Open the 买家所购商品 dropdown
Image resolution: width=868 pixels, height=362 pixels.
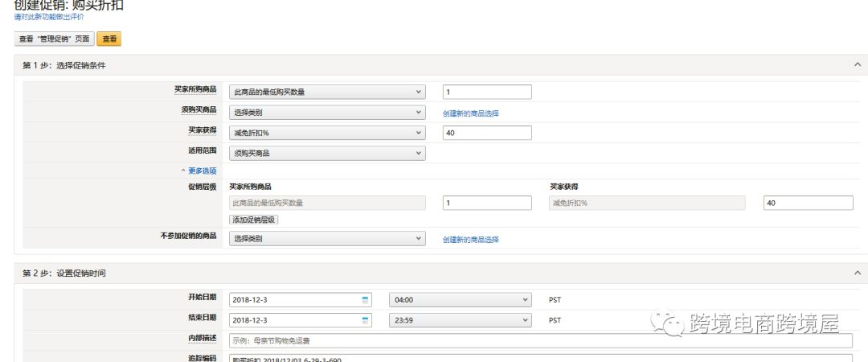[x=327, y=92]
